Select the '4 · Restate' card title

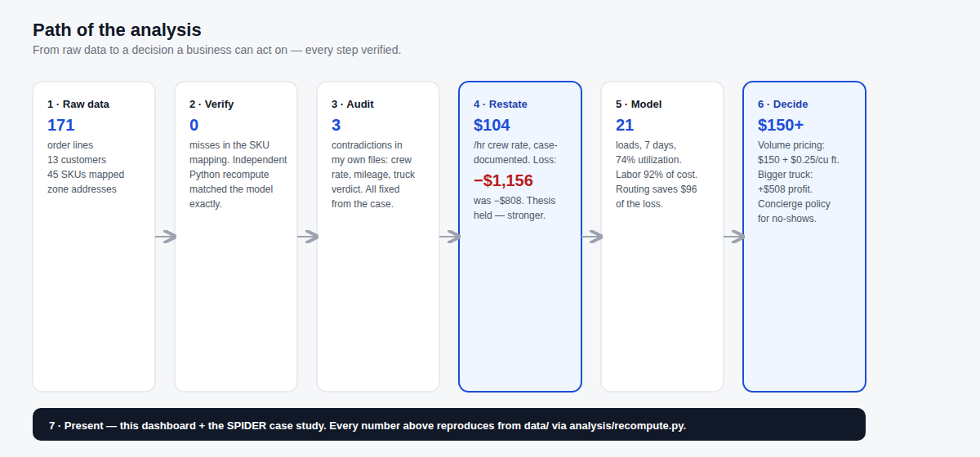[501, 104]
